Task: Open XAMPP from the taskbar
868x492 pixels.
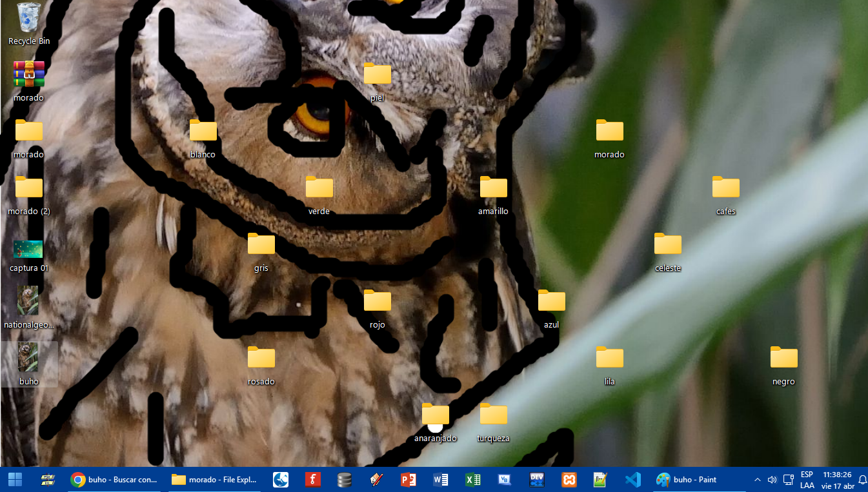Action: click(569, 480)
